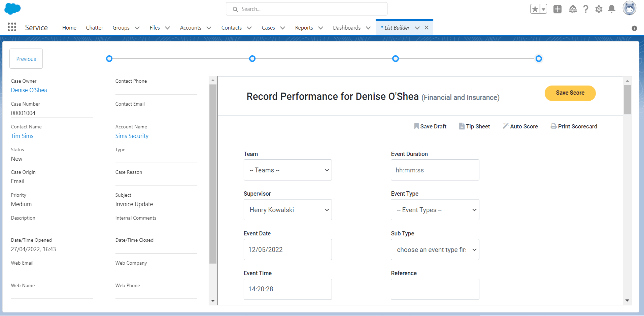Expand the Cases navigation chevron

pyautogui.click(x=282, y=28)
